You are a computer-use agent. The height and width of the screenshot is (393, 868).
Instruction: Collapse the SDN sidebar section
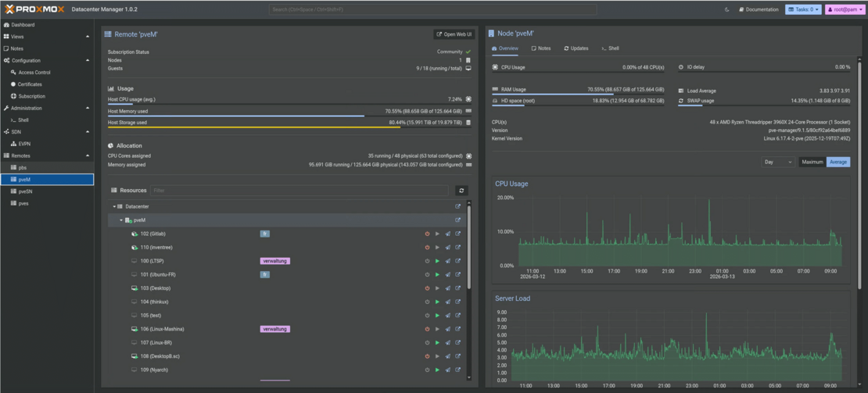[88, 131]
